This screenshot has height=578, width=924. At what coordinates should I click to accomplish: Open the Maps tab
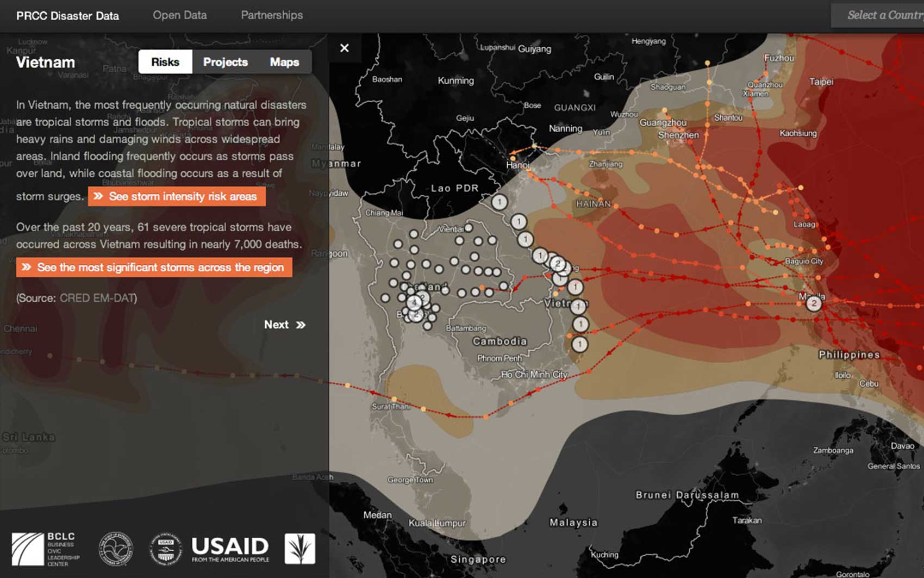[x=284, y=62]
